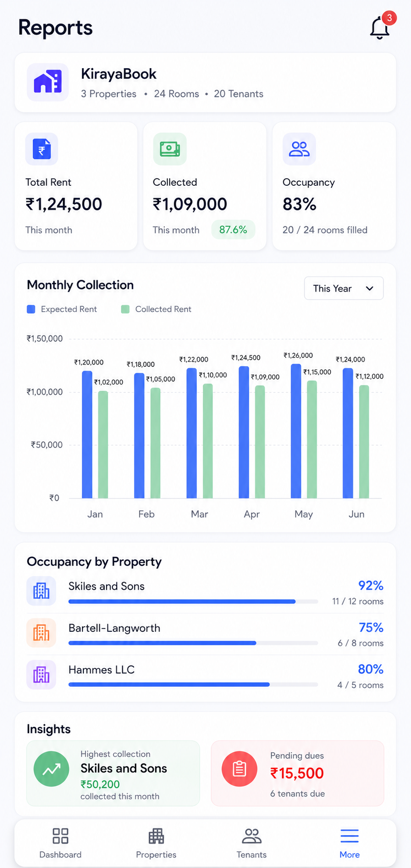Click the Apr collected rent green bar
The image size is (411, 868).
[260, 442]
